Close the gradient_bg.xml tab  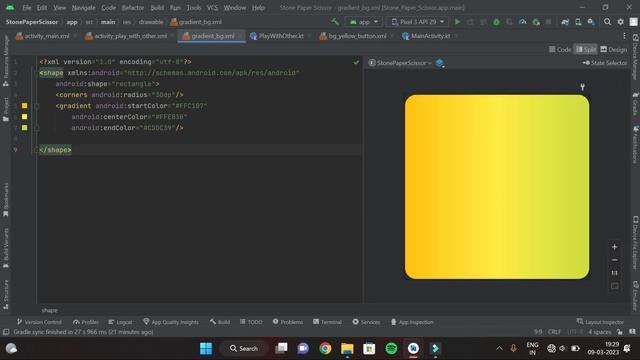[x=240, y=36]
